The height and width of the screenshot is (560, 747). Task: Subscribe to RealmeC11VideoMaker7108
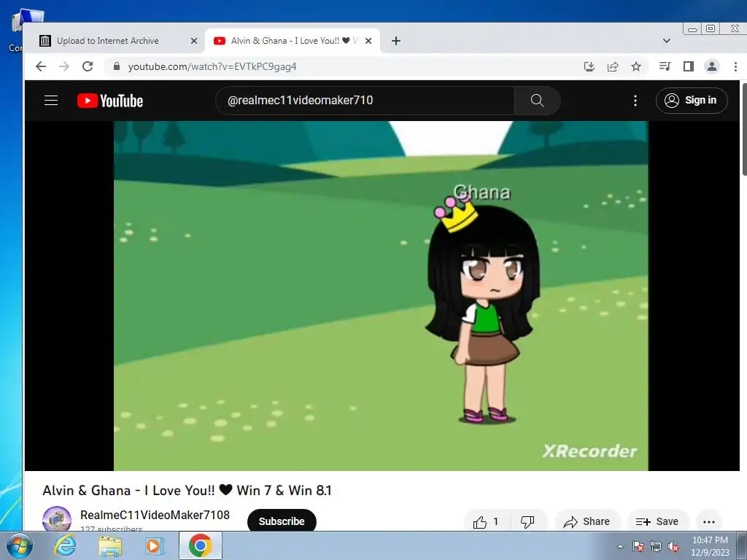click(x=282, y=521)
